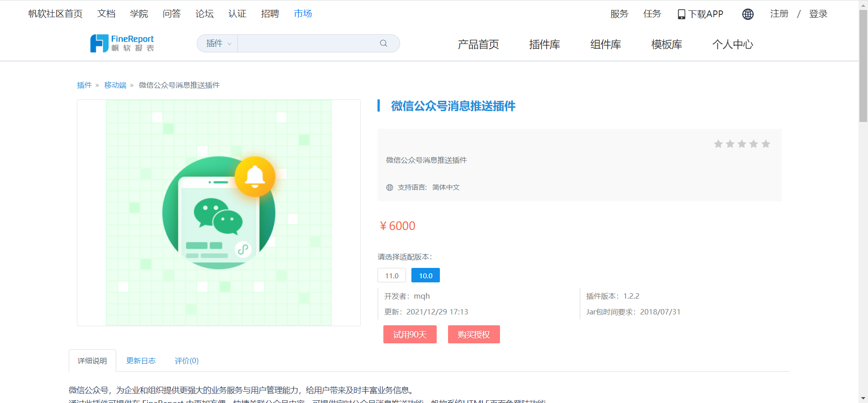Screen dimensions: 868x403
Task: Open 招聘 in the top navigation
Action: tap(270, 14)
